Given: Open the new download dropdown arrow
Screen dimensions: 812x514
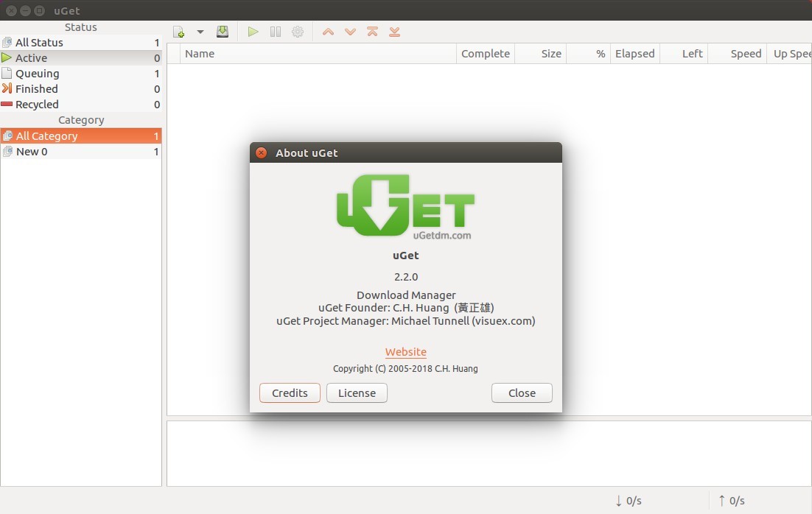Looking at the screenshot, I should pos(200,32).
